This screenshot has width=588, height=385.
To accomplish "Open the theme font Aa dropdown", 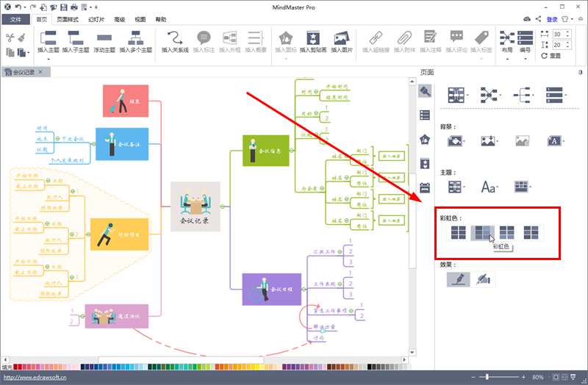I will pos(490,187).
